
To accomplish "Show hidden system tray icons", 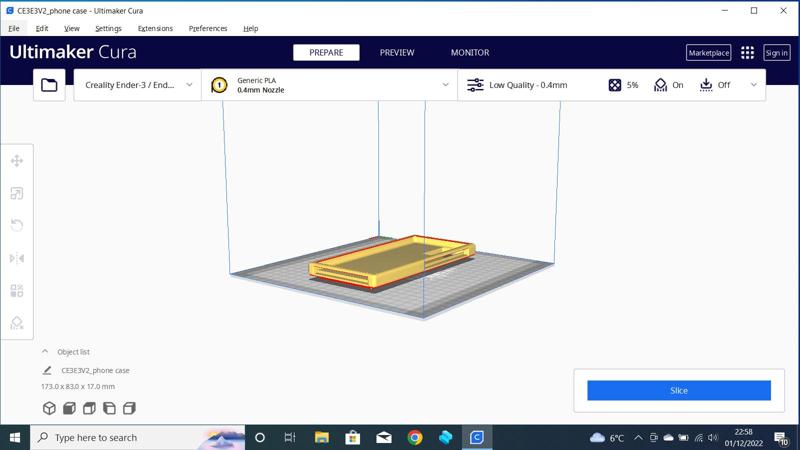I will point(638,437).
